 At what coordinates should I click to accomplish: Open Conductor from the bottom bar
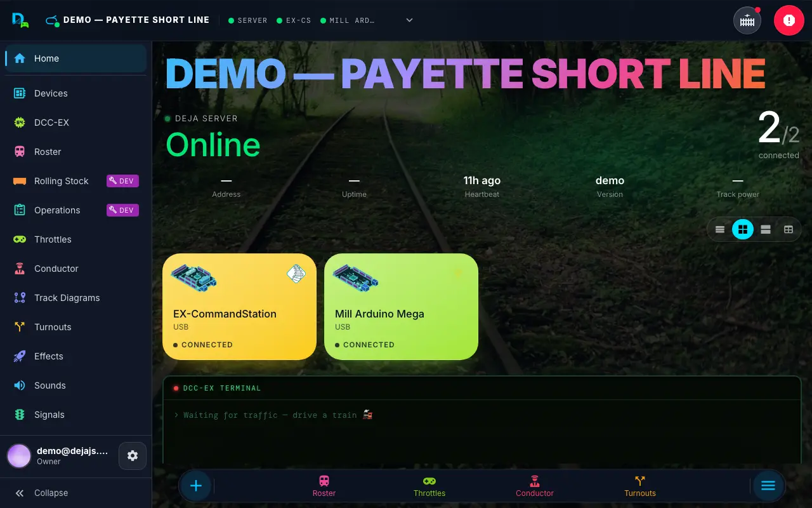point(535,486)
